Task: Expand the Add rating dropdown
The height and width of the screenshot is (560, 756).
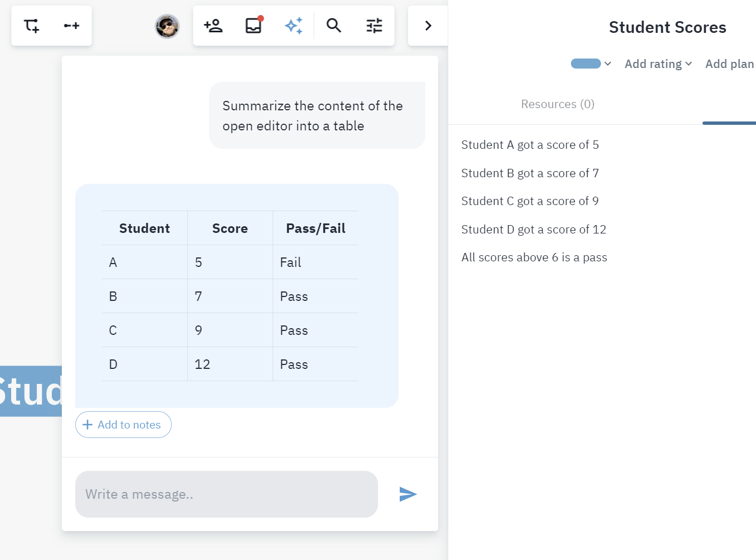Action: click(x=658, y=64)
